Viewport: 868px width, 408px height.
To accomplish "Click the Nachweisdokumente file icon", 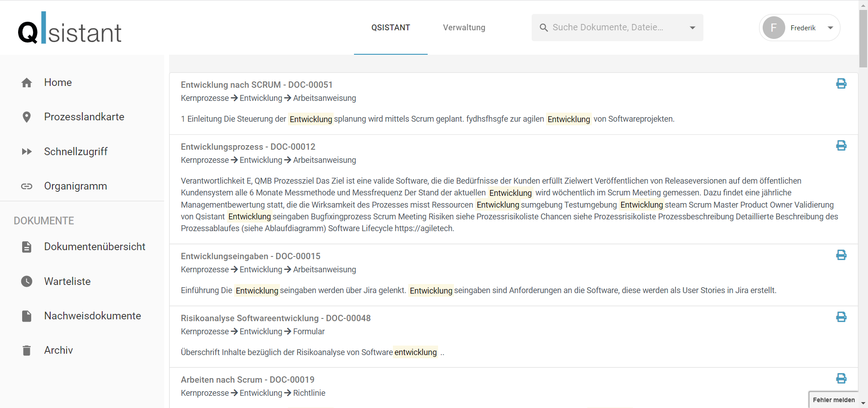I will (x=27, y=316).
